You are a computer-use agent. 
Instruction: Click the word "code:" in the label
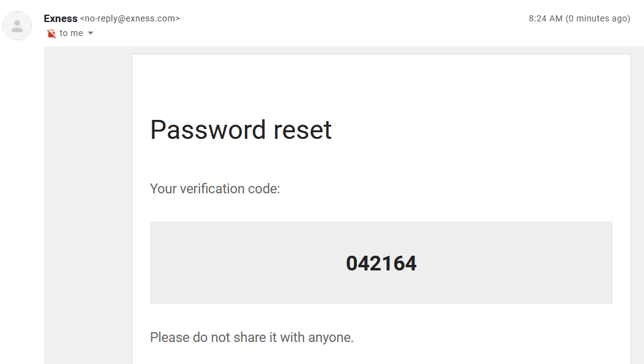[263, 188]
